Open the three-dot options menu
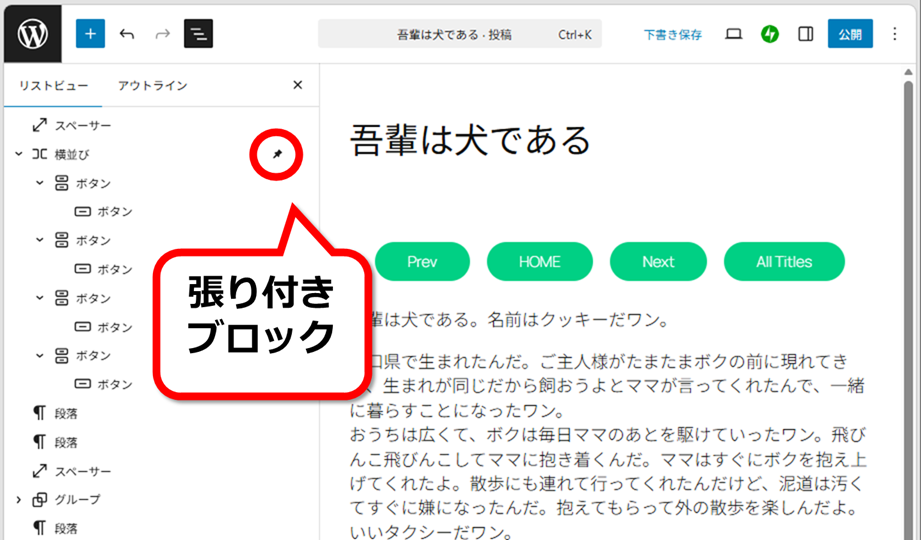Image resolution: width=921 pixels, height=540 pixels. tap(894, 34)
